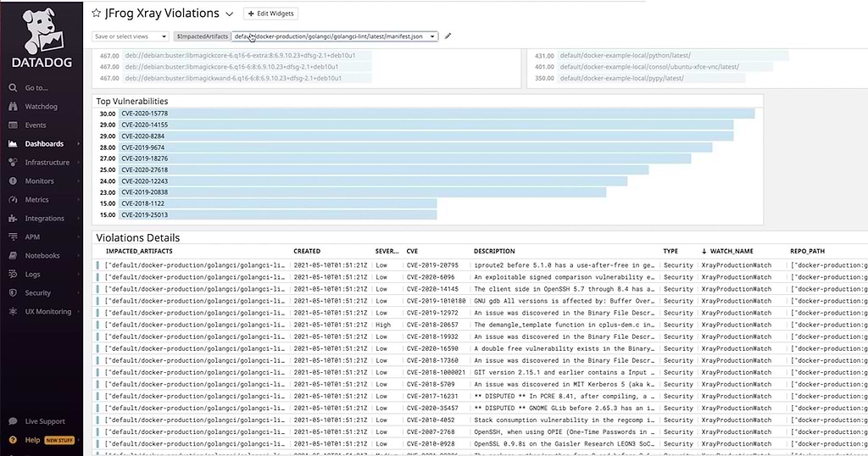The image size is (868, 456).
Task: Click the Violations Details widget title
Action: point(138,238)
